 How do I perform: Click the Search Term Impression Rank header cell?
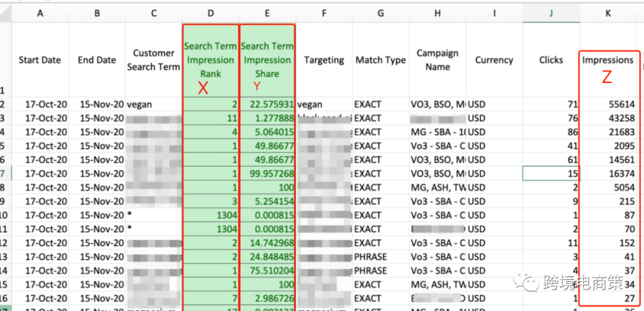210,60
